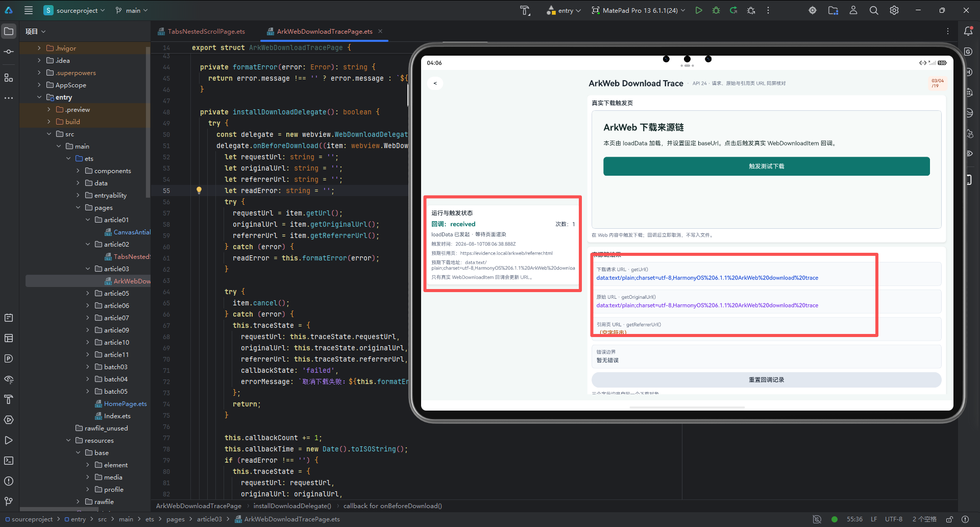The height and width of the screenshot is (527, 980).
Task: Open the getOriginalUrl() data link in the emulator
Action: [x=707, y=305]
